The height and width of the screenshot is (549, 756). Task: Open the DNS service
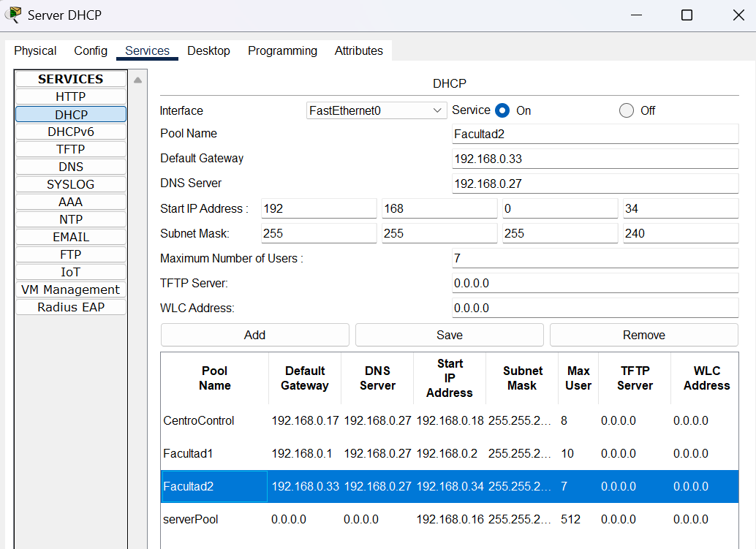click(x=71, y=167)
